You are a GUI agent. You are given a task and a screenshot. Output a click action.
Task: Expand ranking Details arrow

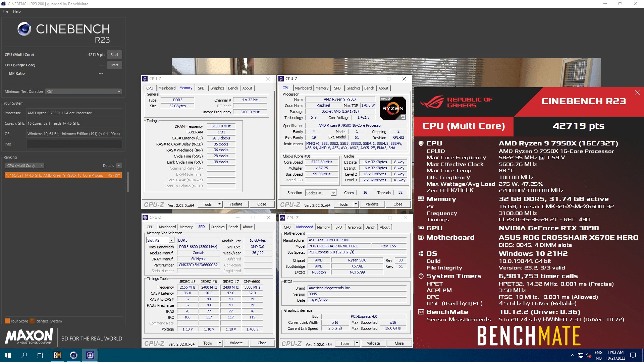[x=119, y=166]
